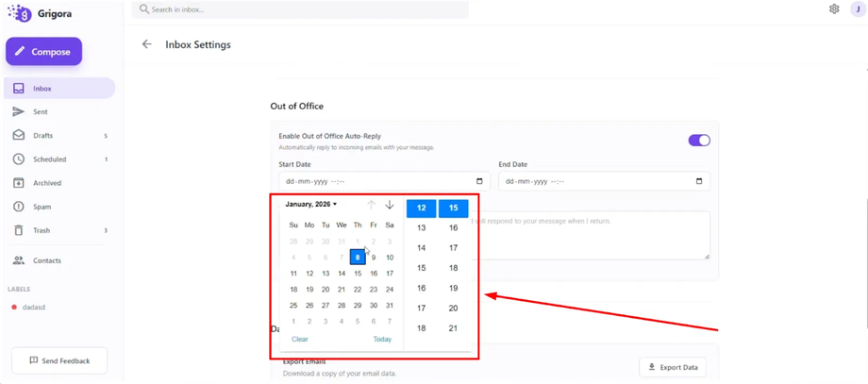The image size is (868, 384).
Task: Open the Contacts page
Action: point(59,260)
